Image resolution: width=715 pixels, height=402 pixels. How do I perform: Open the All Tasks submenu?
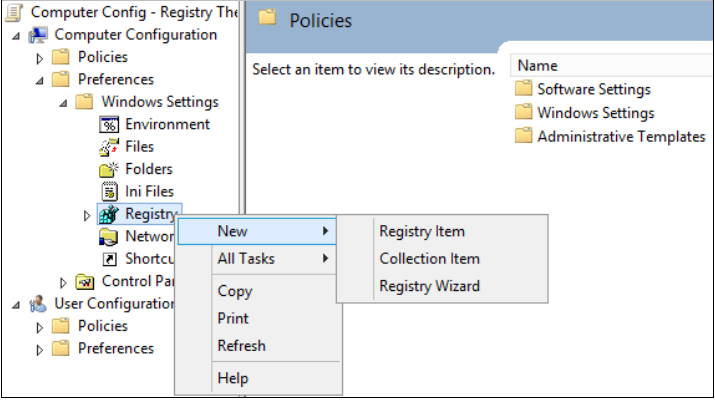pyautogui.click(x=246, y=258)
